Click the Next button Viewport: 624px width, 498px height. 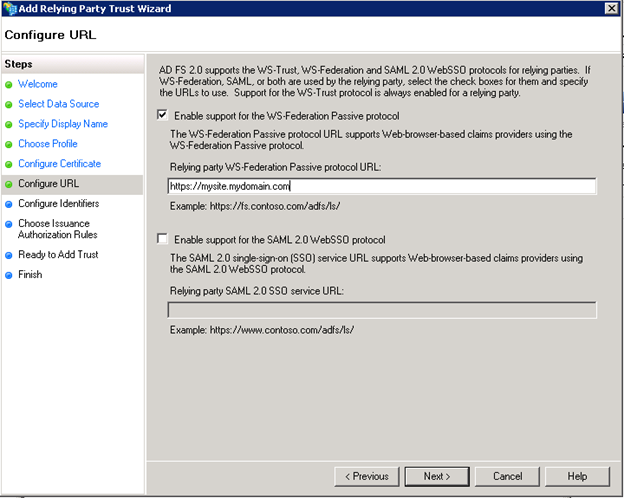point(437,476)
